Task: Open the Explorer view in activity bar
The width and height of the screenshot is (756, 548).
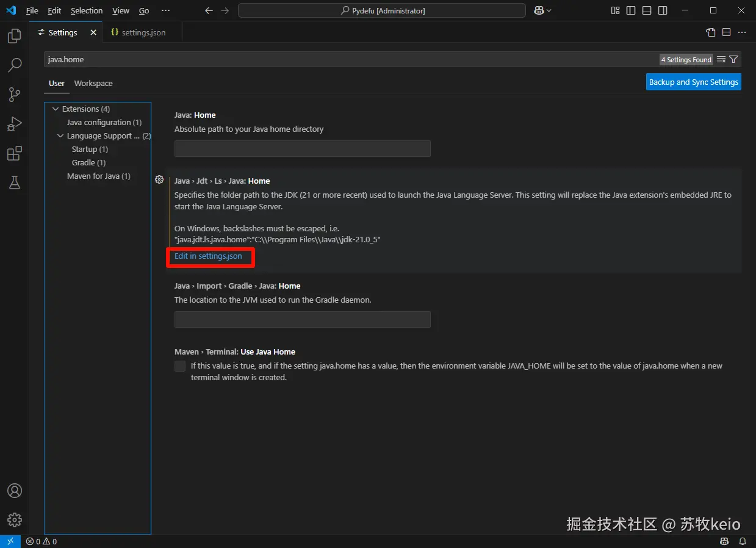Action: 15,37
